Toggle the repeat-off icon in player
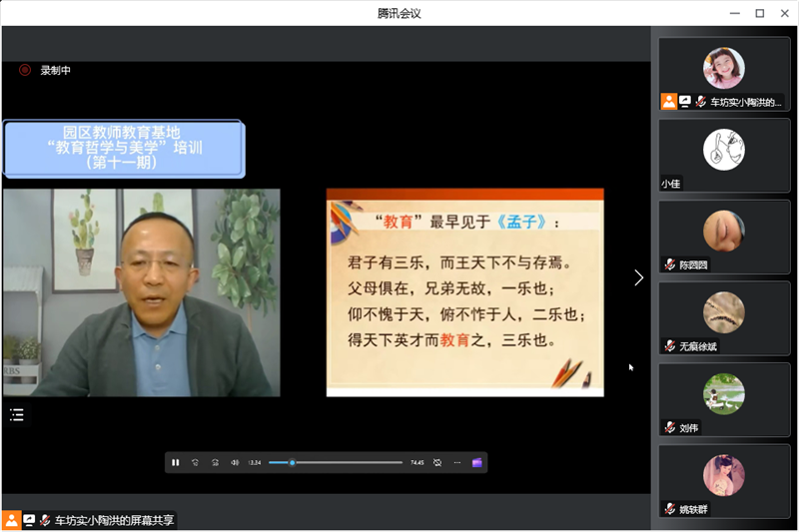Image resolution: width=799 pixels, height=532 pixels. click(x=437, y=462)
